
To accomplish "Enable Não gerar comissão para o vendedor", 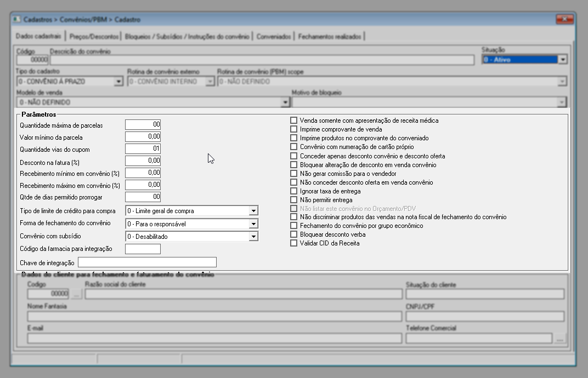I will (293, 174).
